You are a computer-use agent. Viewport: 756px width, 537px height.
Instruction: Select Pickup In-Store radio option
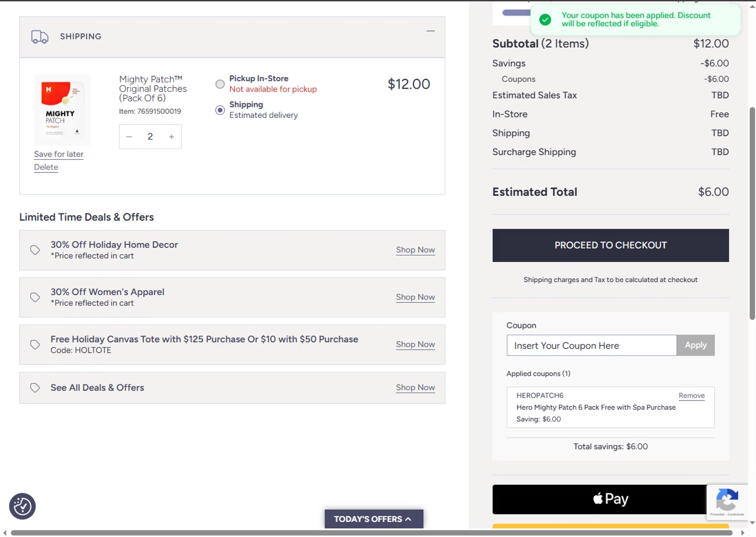[220, 84]
